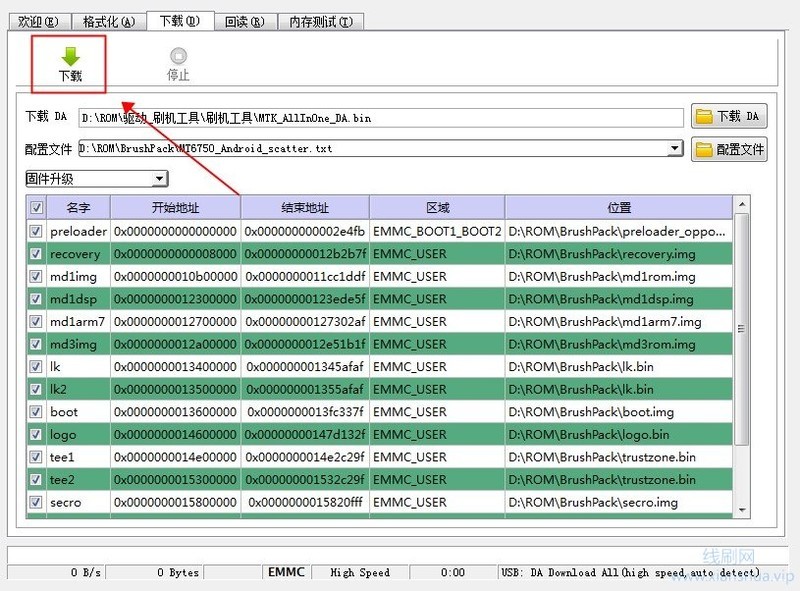Click the md1img name cell

pos(78,277)
